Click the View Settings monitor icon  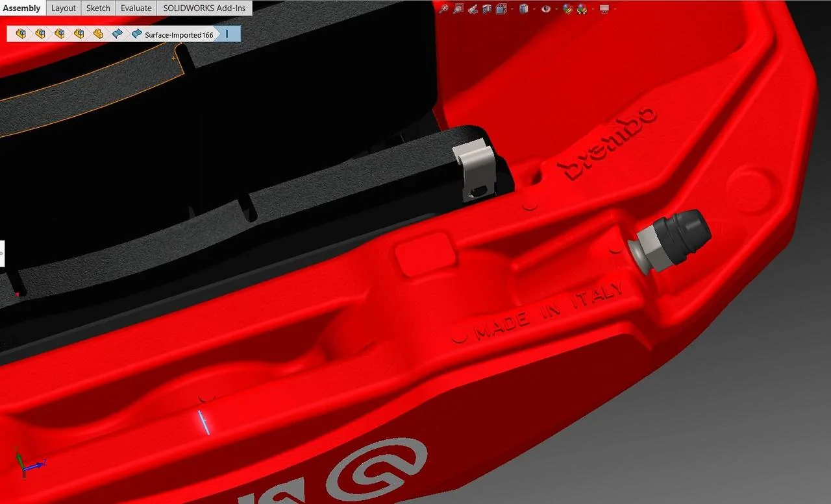(604, 9)
